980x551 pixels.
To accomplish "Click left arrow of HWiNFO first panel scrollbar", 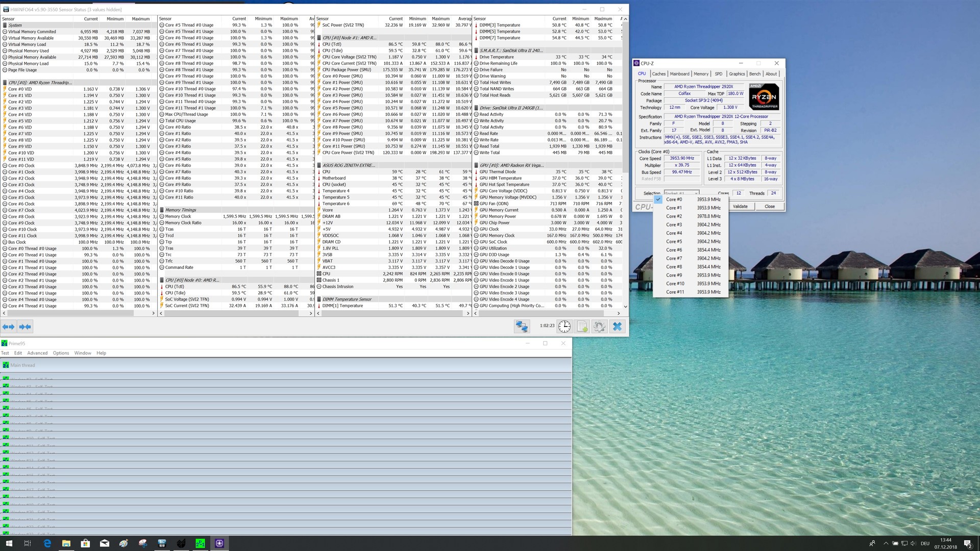I will tap(5, 313).
